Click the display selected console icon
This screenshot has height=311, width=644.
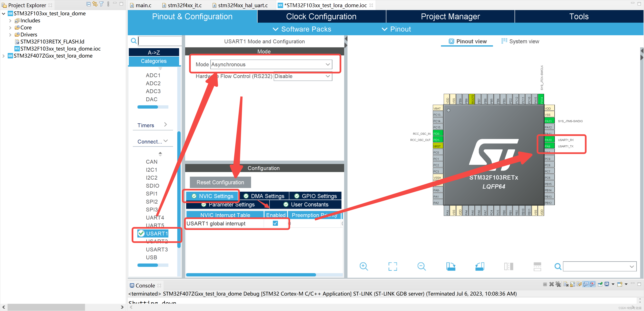pyautogui.click(x=607, y=284)
